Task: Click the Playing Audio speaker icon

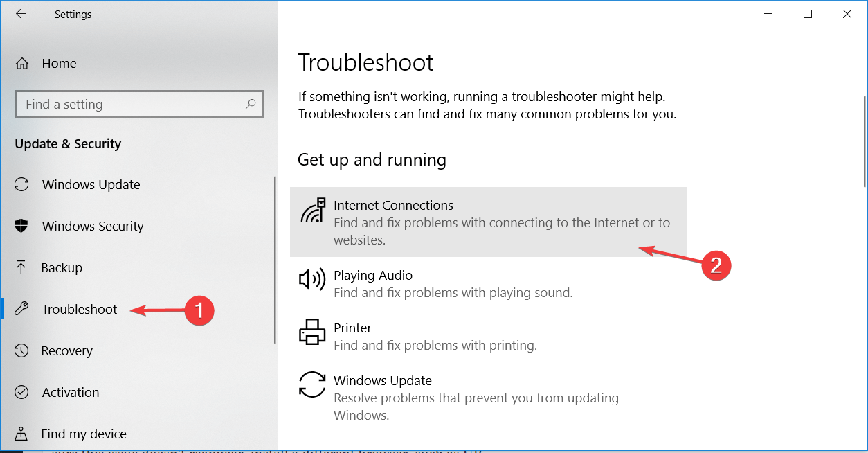Action: point(311,279)
